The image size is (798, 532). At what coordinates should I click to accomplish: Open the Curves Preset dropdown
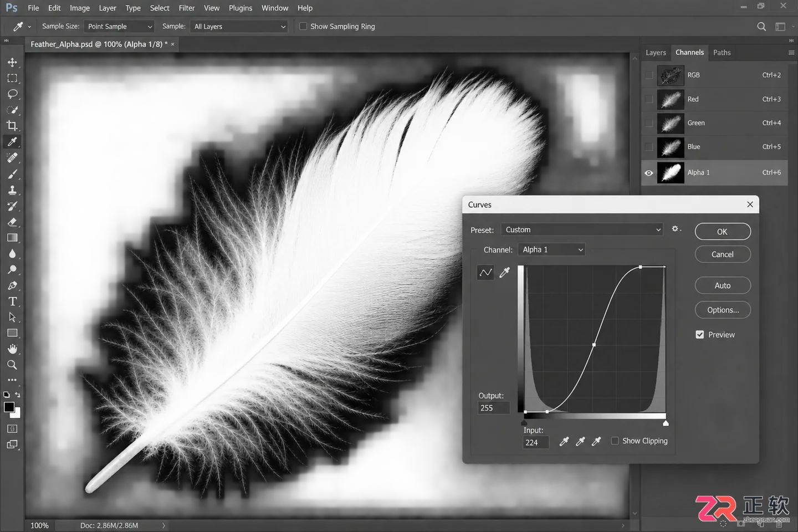(x=582, y=229)
